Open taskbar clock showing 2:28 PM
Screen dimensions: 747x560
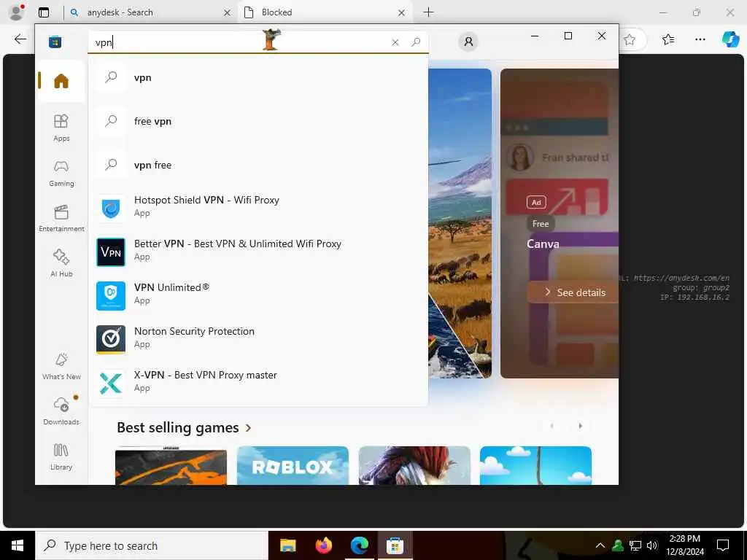pyautogui.click(x=684, y=545)
